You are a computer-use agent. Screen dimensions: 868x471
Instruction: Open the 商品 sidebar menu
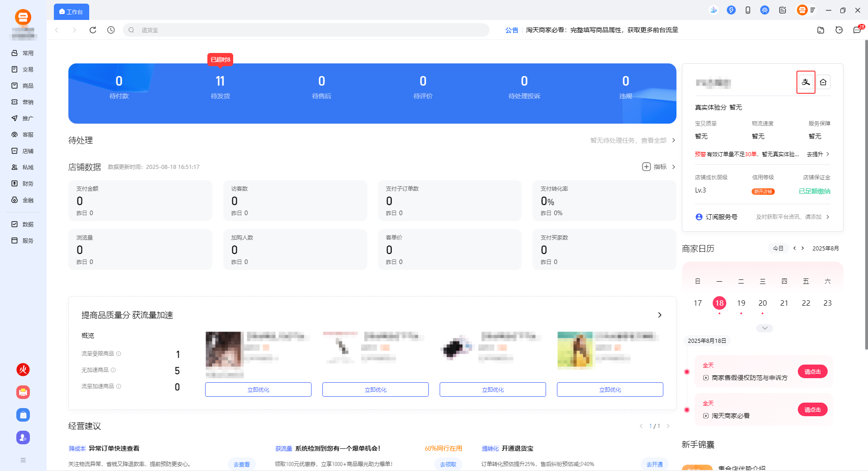pyautogui.click(x=23, y=86)
